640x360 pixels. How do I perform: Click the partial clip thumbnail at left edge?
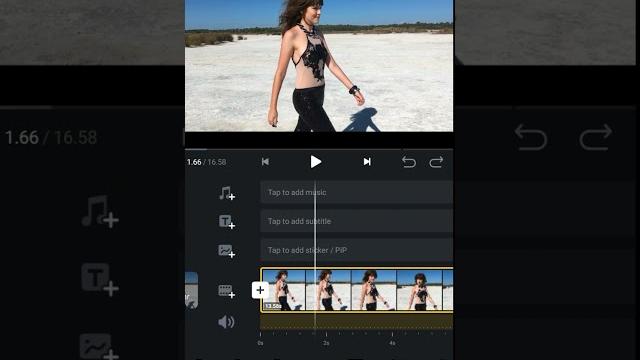coord(191,290)
